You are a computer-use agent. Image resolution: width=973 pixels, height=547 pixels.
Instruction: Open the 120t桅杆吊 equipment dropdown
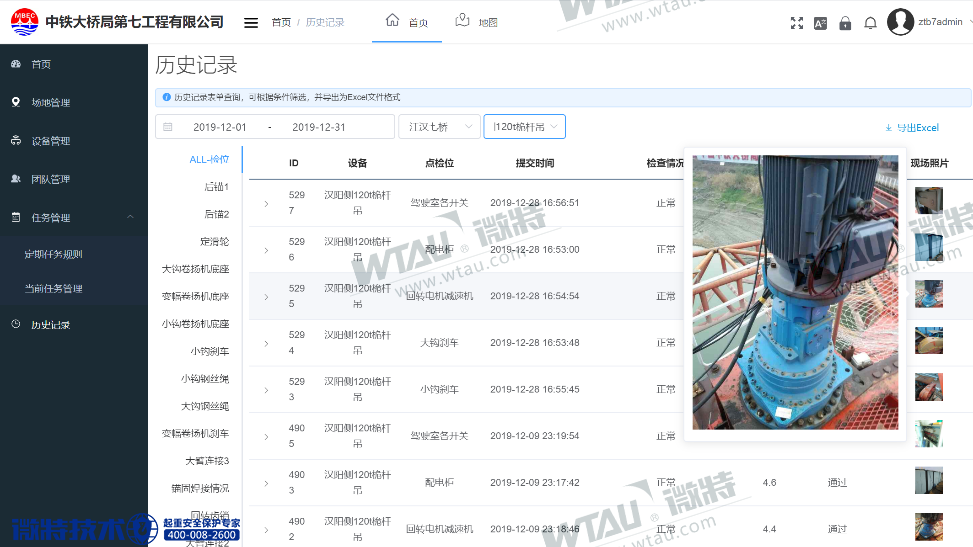[x=524, y=127]
